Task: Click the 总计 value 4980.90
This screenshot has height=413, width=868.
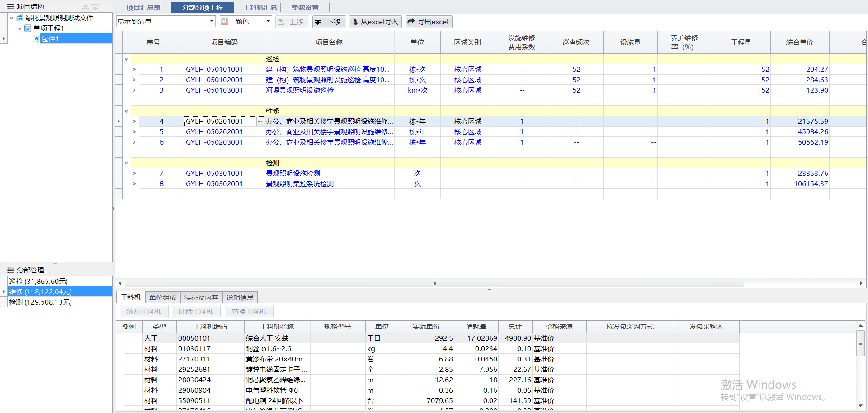Action: coord(518,338)
